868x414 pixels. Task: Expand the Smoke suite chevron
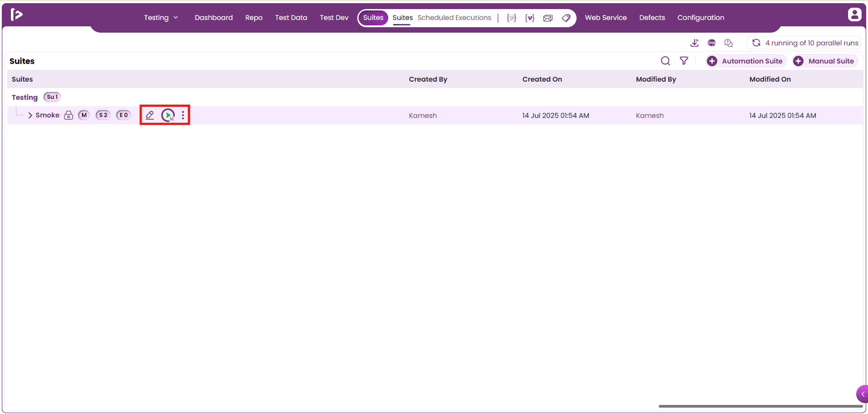coord(30,115)
